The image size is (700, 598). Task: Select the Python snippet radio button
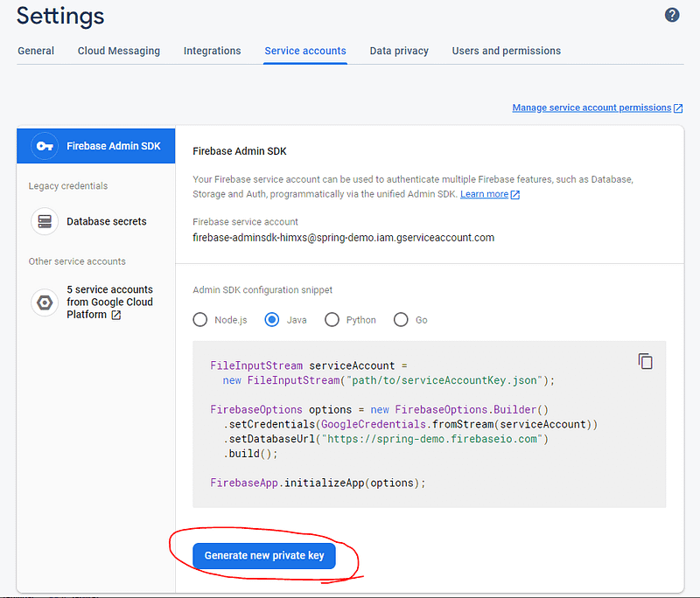pos(332,319)
